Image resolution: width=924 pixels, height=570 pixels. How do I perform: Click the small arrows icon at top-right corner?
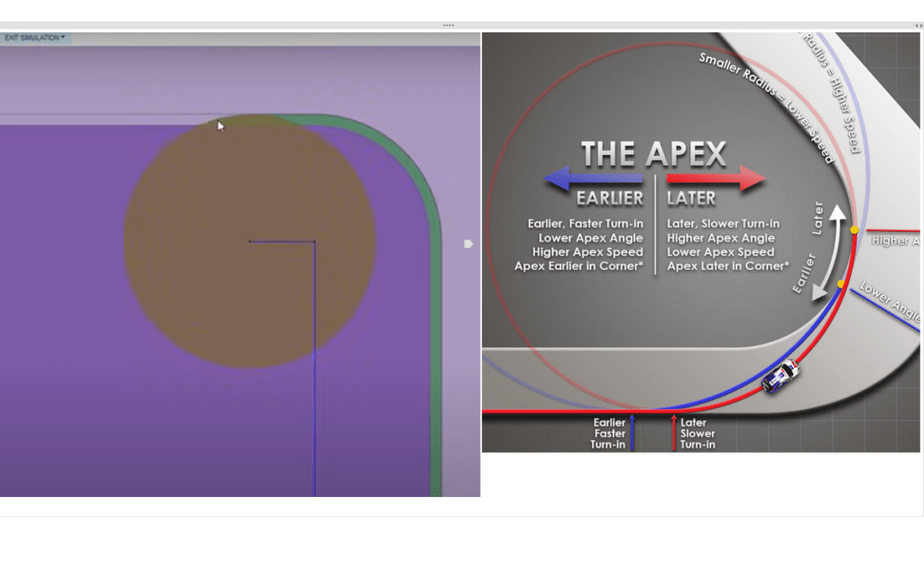point(918,25)
